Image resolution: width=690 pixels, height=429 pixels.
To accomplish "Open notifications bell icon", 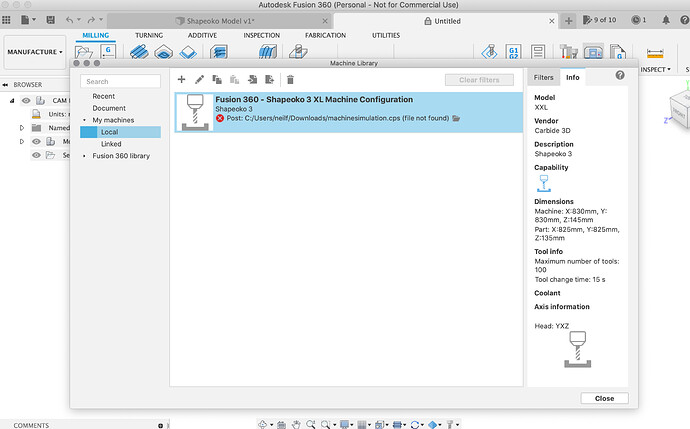I will (x=666, y=20).
